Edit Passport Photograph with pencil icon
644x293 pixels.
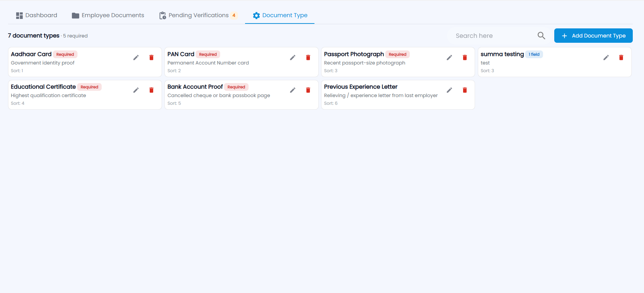449,57
